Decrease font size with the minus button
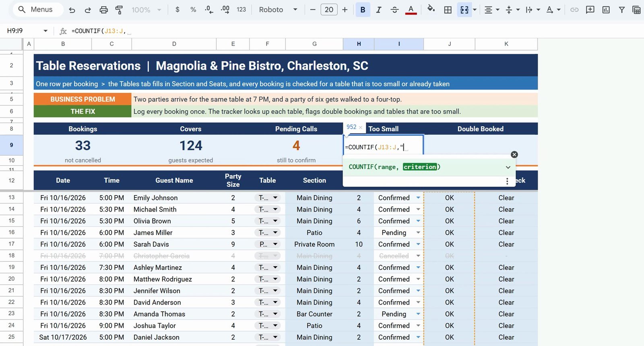 pyautogui.click(x=313, y=10)
